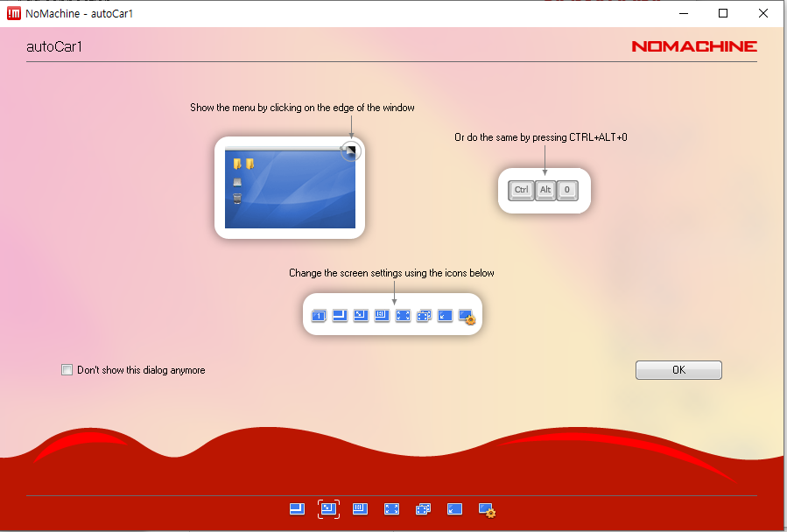
Task: Close the NoMachine autoCar1 window
Action: (763, 13)
